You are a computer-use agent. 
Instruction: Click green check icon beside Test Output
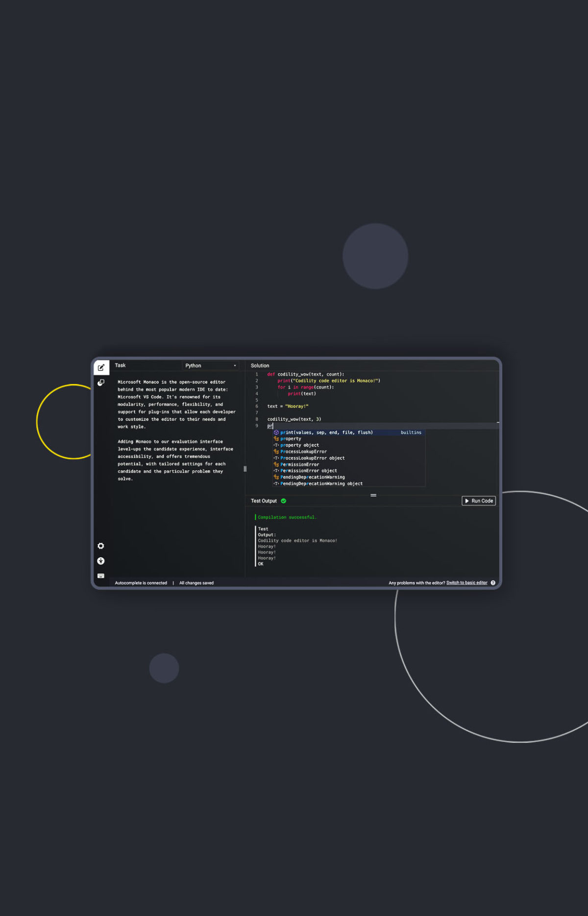coord(284,501)
